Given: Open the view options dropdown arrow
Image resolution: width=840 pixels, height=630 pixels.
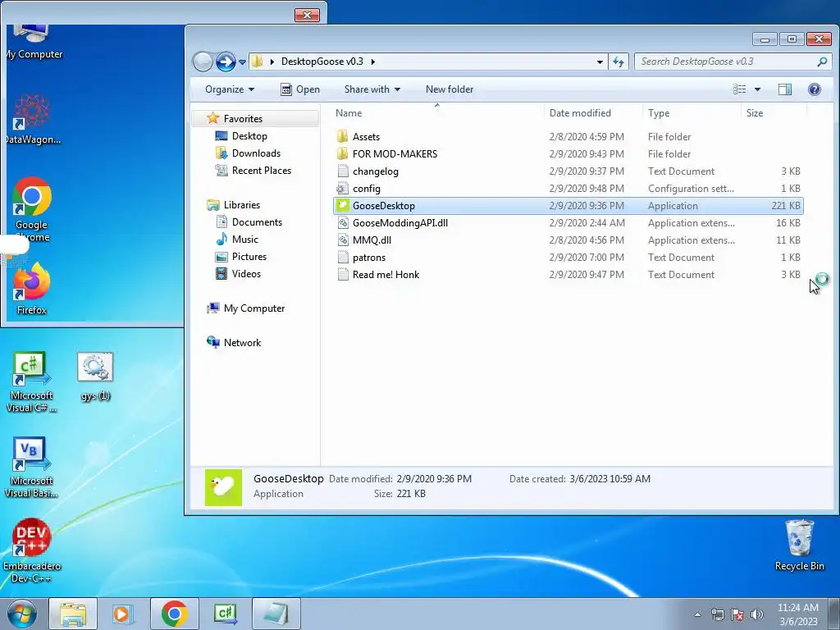Looking at the screenshot, I should pyautogui.click(x=757, y=89).
